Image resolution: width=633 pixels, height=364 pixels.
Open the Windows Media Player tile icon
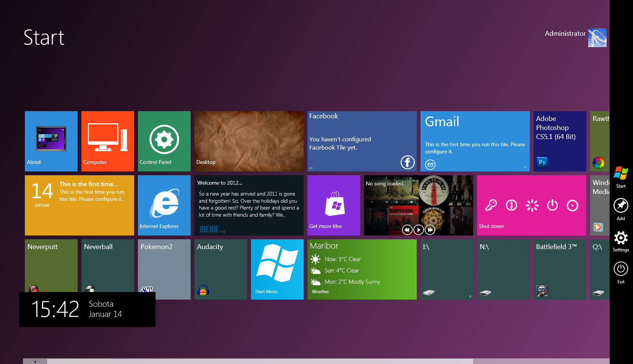point(598,227)
